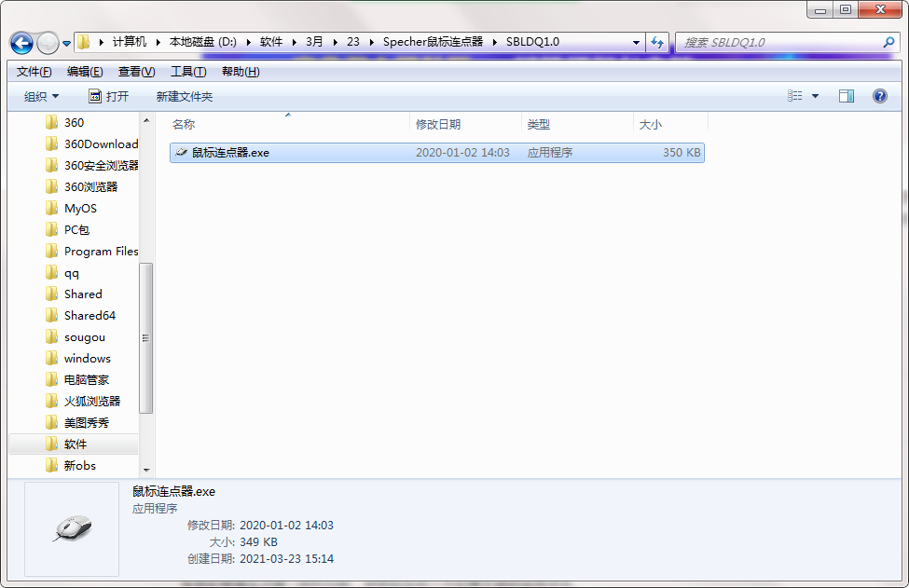Select Shared64 folder in sidebar

coord(80,315)
